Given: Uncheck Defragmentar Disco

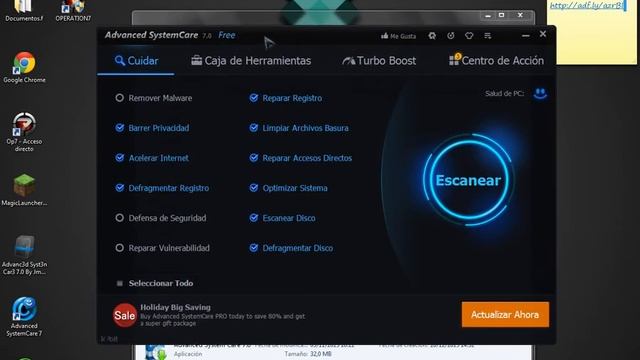Looking at the screenshot, I should tap(253, 248).
